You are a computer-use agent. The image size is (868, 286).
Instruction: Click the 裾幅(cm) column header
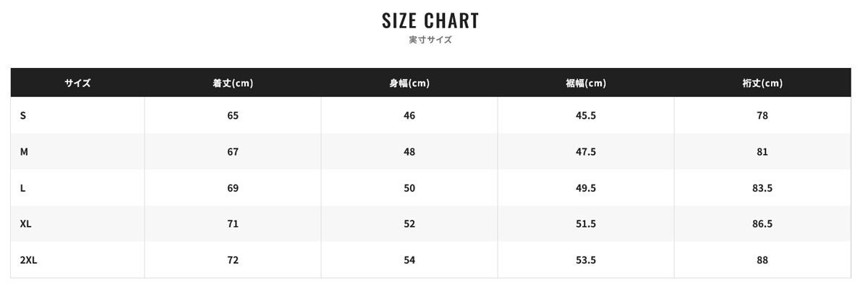[586, 83]
